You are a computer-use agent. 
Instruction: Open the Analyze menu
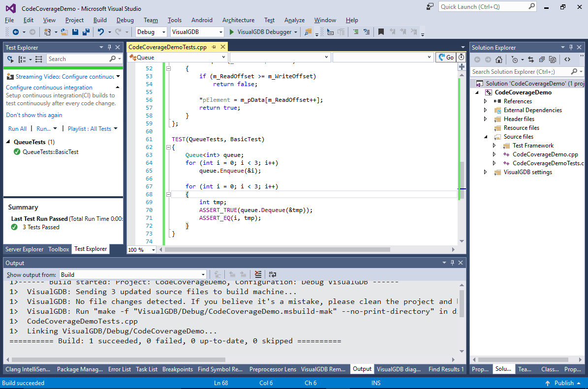(294, 20)
